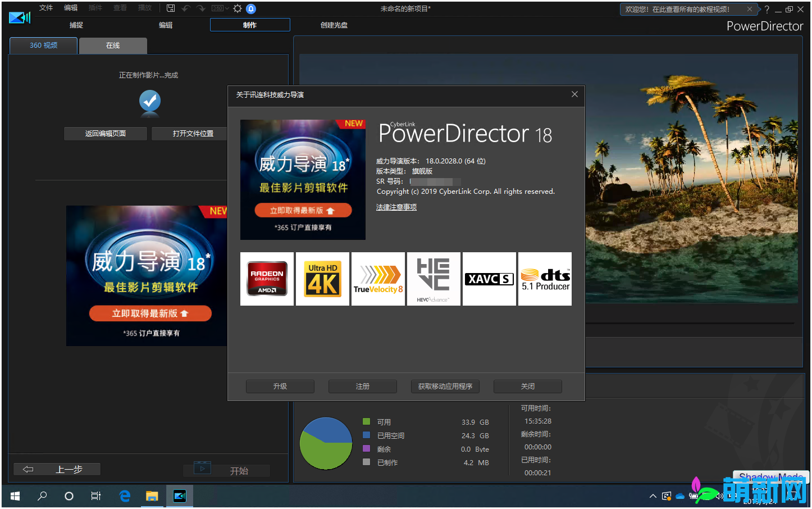
Task: Open Task View on taskbar
Action: pos(96,496)
